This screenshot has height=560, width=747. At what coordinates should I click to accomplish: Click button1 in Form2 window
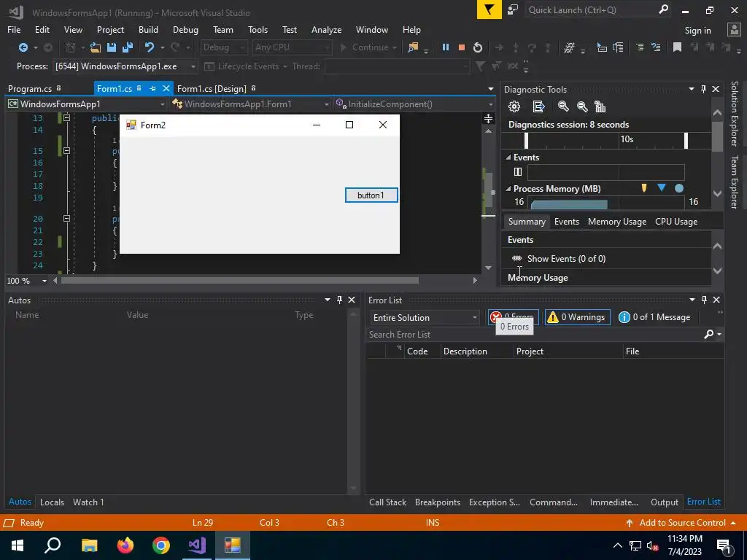pos(371,195)
